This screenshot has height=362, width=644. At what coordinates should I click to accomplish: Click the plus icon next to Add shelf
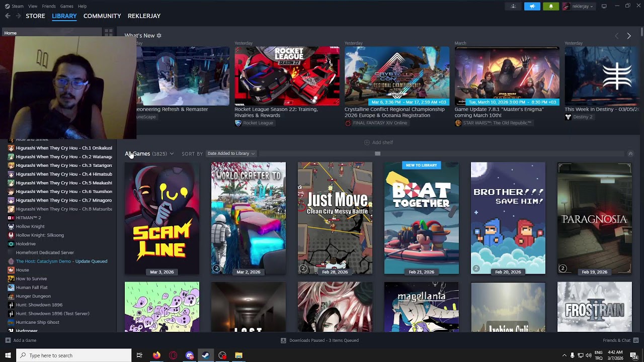click(367, 142)
